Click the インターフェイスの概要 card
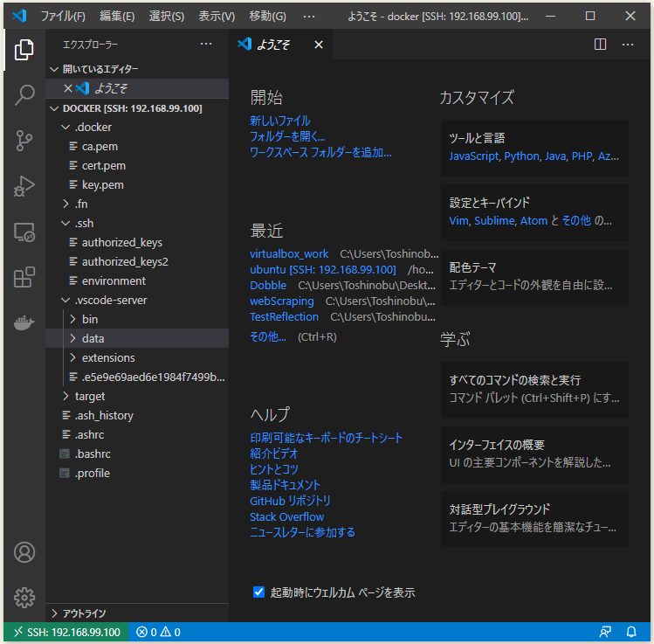Viewport: 654px width, 644px height. (534, 454)
